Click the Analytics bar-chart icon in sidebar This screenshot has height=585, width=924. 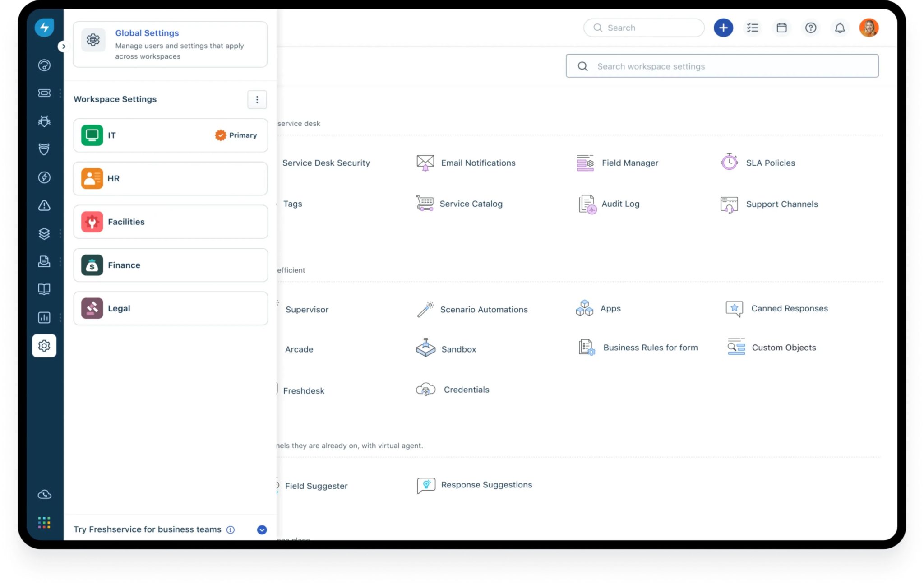[44, 317]
